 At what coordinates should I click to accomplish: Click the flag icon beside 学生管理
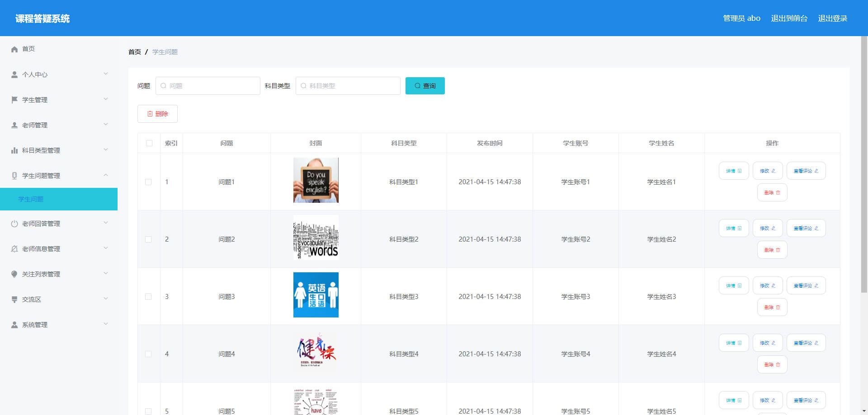[x=14, y=100]
